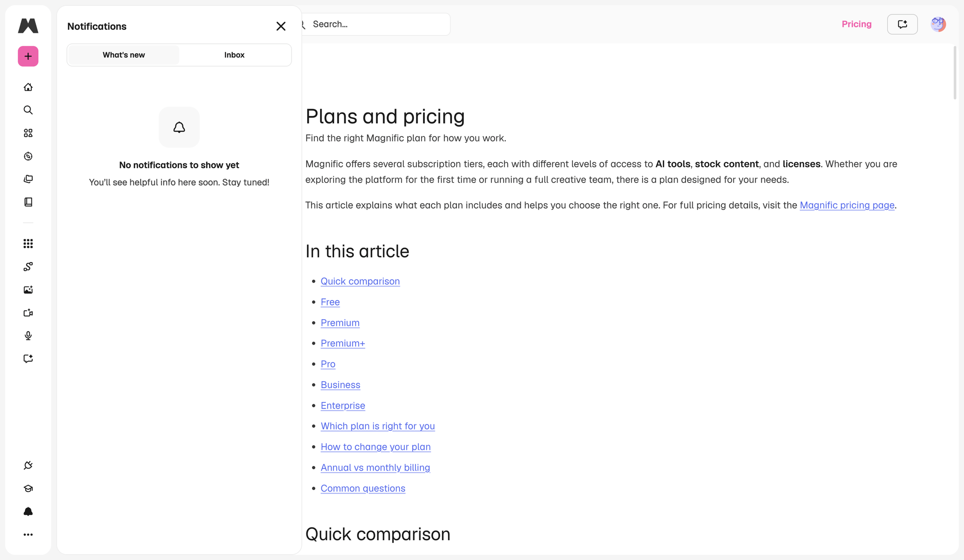Image resolution: width=964 pixels, height=560 pixels.
Task: Jump to the Free plan link
Action: tap(330, 302)
